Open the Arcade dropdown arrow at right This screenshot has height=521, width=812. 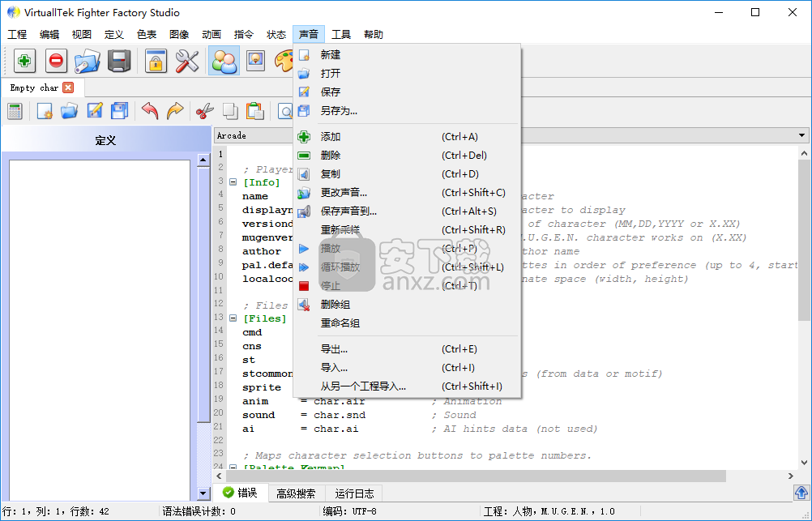coord(802,136)
